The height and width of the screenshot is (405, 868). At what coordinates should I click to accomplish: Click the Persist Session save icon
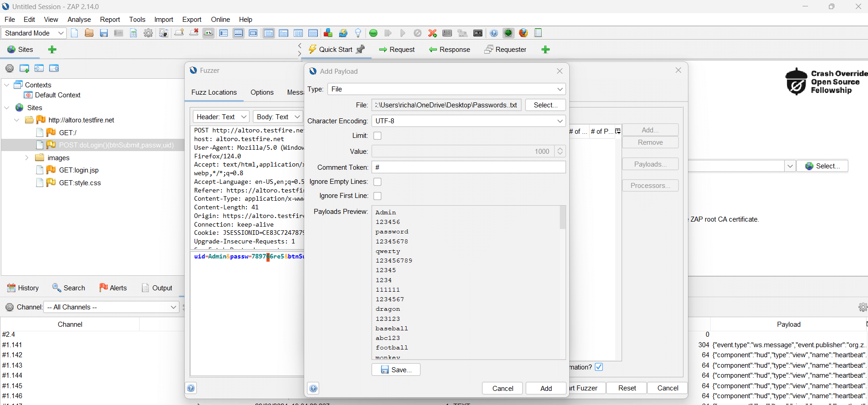104,33
